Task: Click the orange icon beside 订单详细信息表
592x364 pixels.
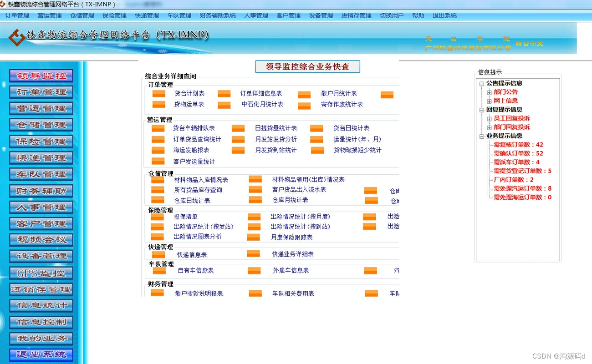Action: pos(224,94)
